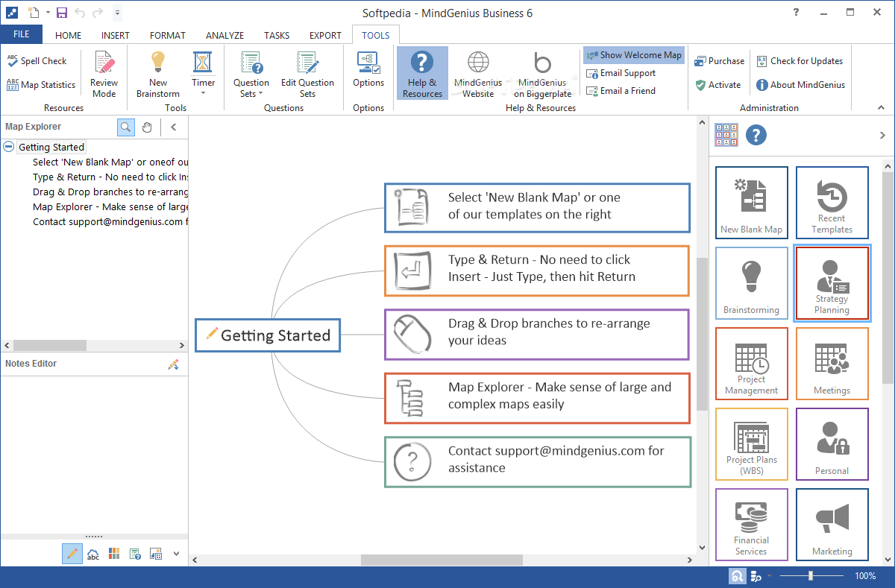Choose the Strategy Planning template
This screenshot has height=588, width=895.
coord(832,283)
